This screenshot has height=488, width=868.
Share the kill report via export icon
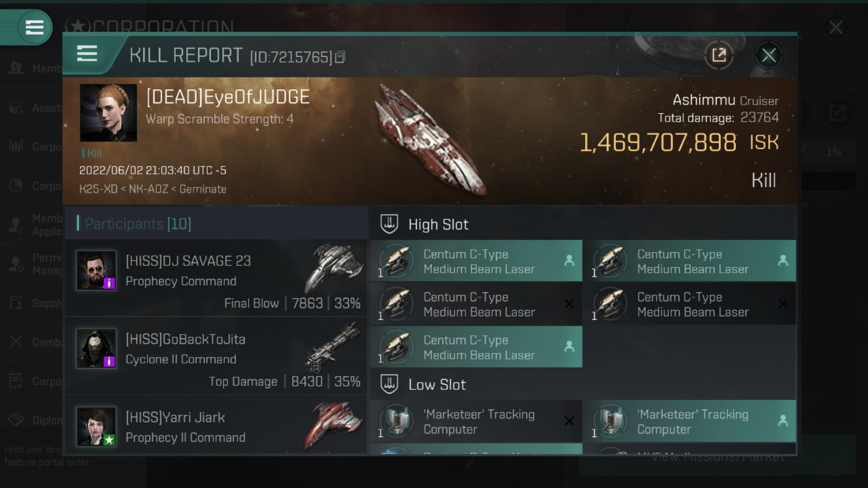point(719,55)
